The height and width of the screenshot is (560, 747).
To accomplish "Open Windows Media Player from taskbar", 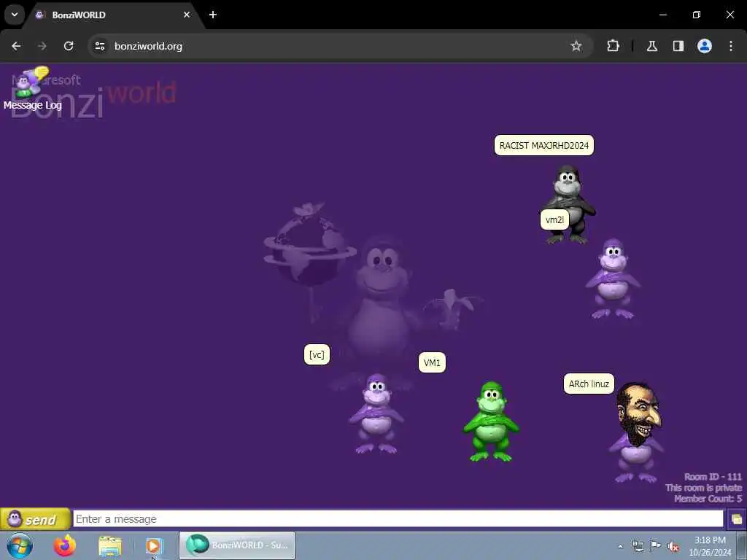I will [155, 545].
